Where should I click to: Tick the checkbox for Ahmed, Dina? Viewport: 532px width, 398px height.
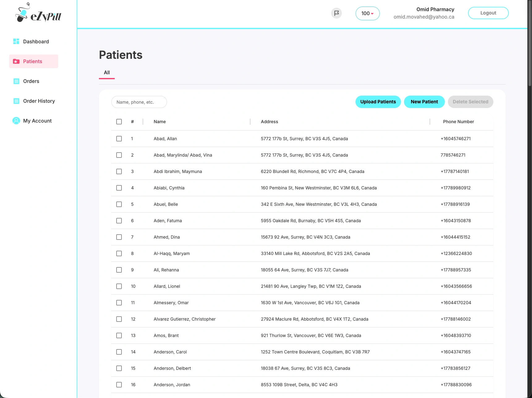pyautogui.click(x=119, y=237)
